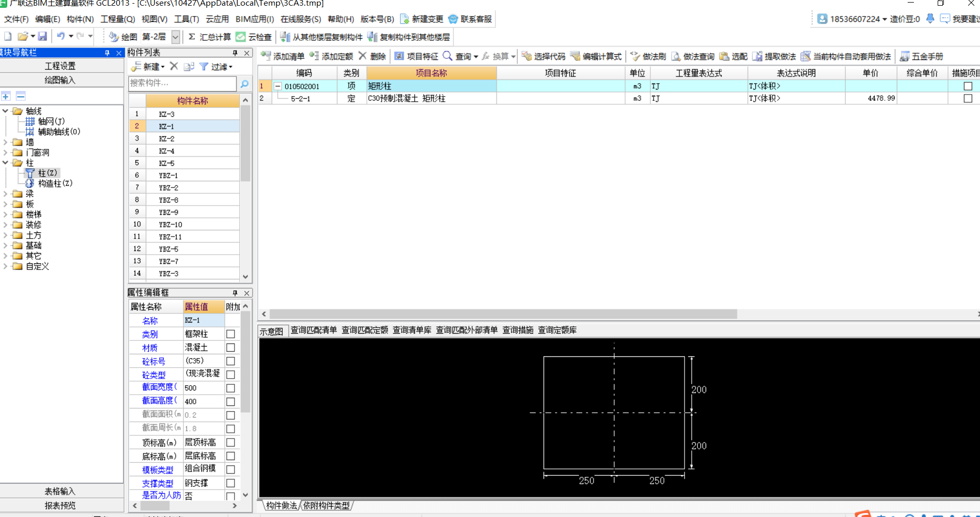980x517 pixels.
Task: Click copy component icon in 构件列表 panel
Action: (x=189, y=67)
